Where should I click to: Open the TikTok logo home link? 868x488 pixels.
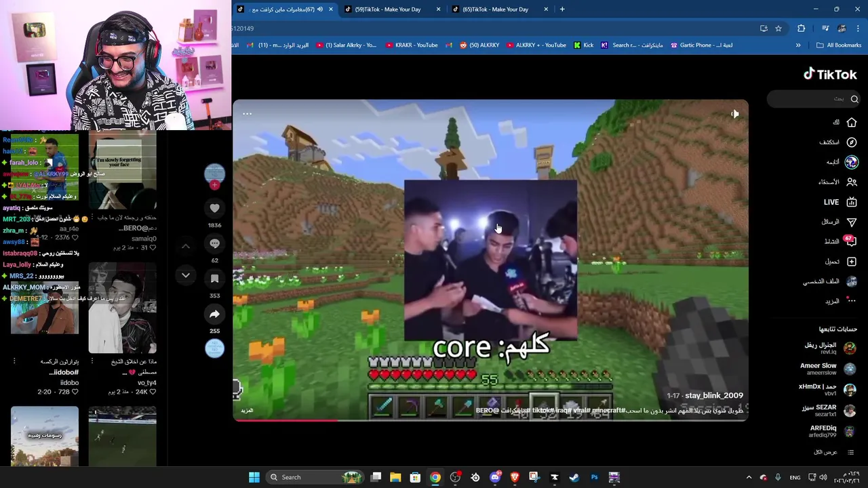coord(830,74)
